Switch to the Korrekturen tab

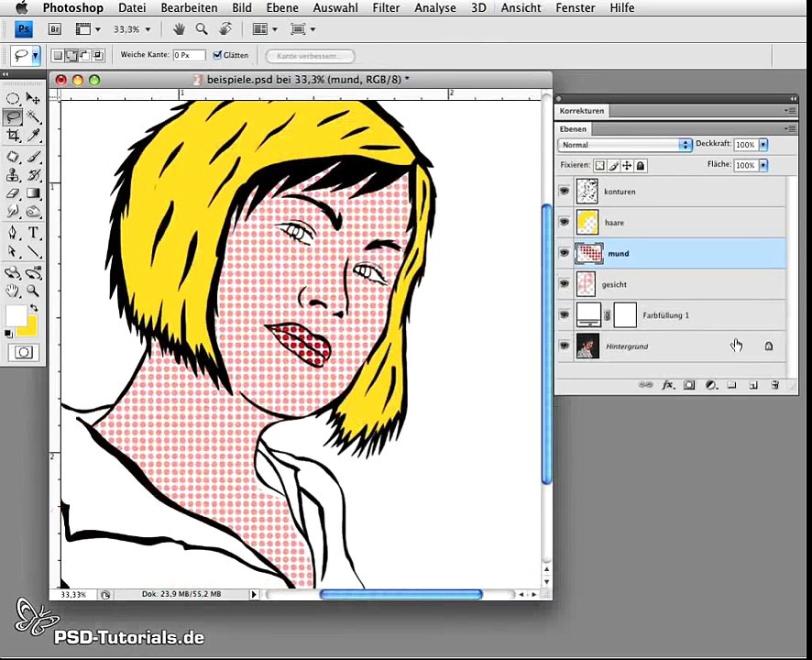pos(582,111)
